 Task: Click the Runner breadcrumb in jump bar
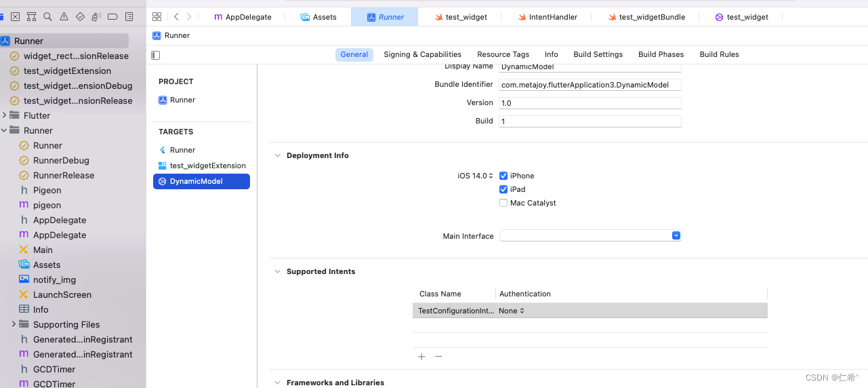[x=171, y=35]
